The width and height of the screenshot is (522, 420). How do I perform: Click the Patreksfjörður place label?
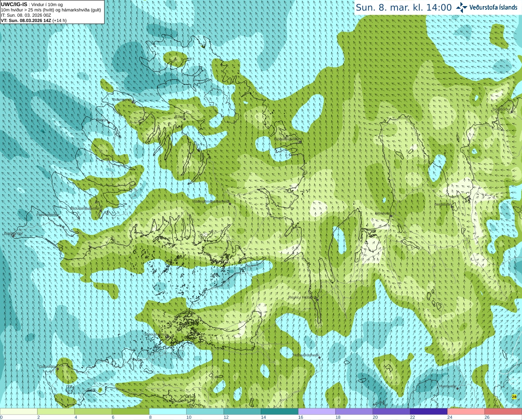[x=47, y=214]
